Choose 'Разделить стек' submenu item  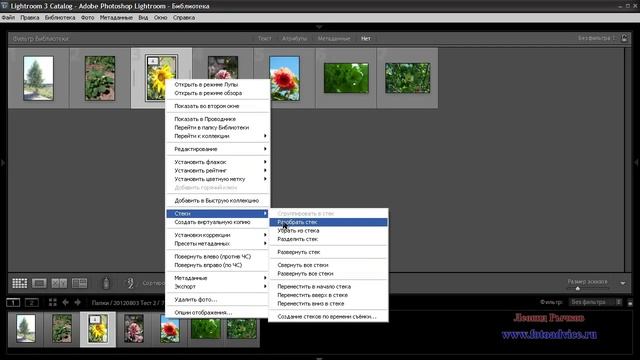tap(328, 239)
